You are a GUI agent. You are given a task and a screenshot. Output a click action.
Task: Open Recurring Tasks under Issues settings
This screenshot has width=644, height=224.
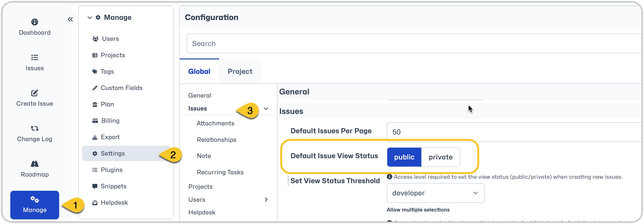pos(220,172)
